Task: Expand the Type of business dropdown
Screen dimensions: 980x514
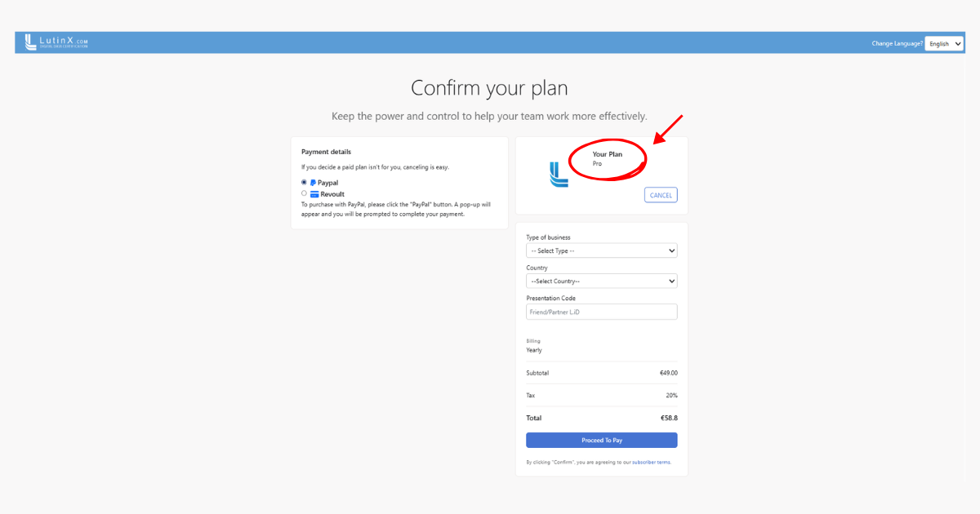Action: [601, 250]
